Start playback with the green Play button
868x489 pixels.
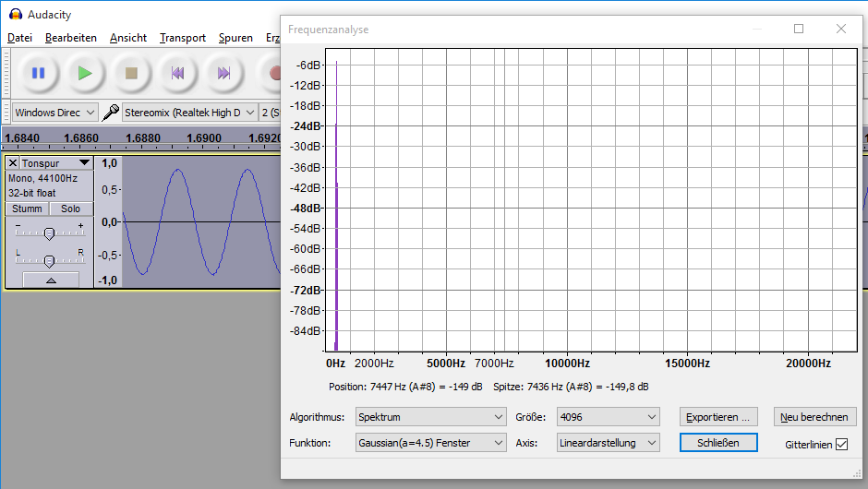pyautogui.click(x=85, y=73)
